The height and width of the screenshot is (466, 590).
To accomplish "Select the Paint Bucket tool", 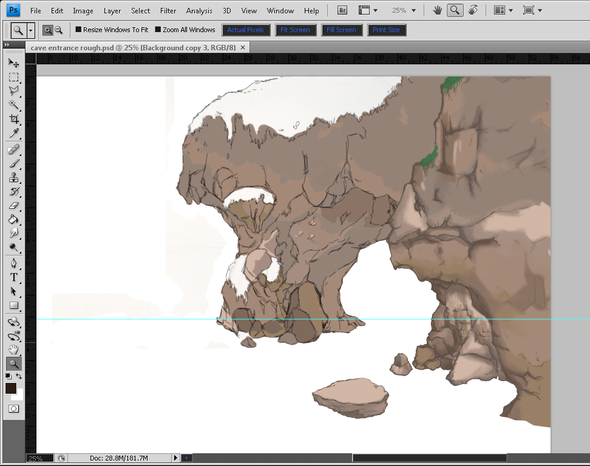I will coord(14,219).
